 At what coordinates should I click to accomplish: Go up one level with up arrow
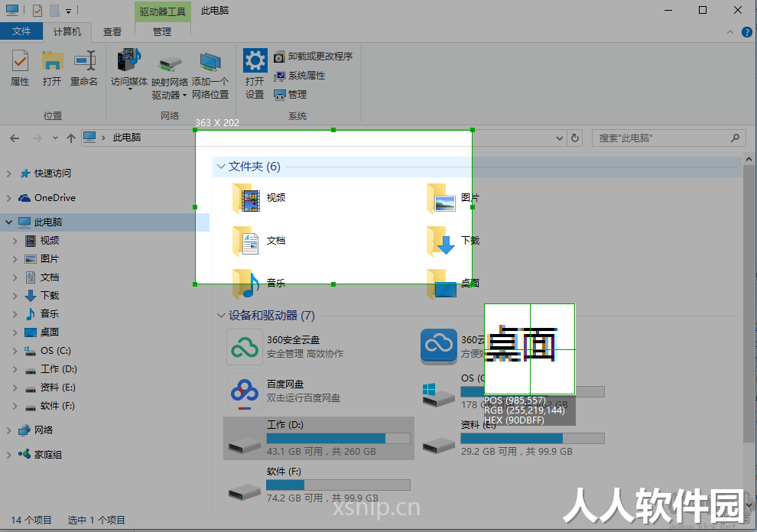tap(71, 138)
